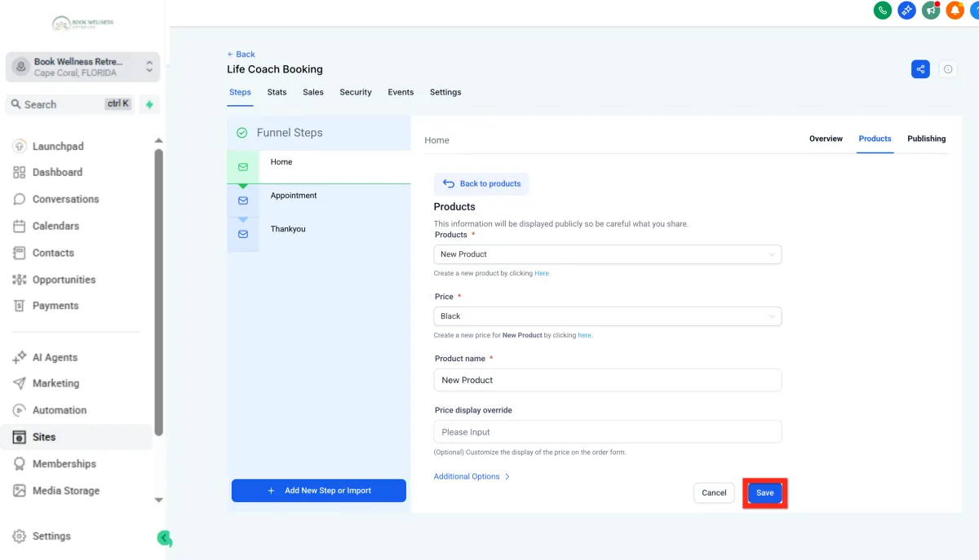Click here link to create new price
The width and height of the screenshot is (979, 560).
pyautogui.click(x=584, y=336)
